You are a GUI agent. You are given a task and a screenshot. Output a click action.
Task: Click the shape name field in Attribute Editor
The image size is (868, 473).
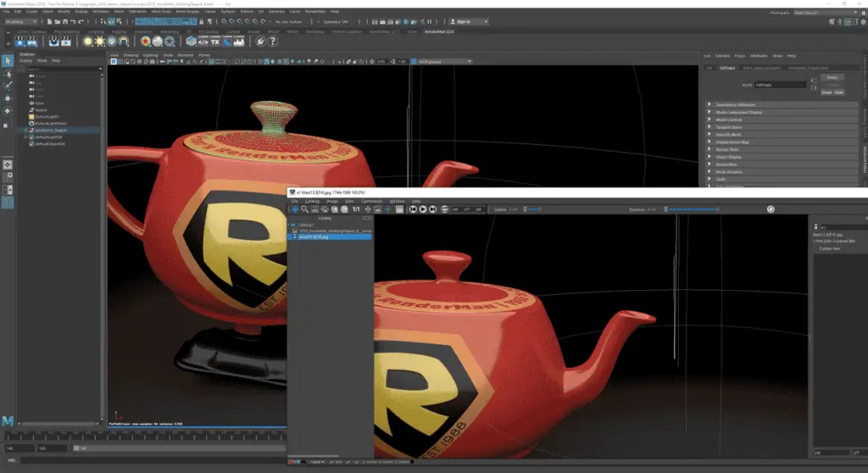[x=781, y=85]
